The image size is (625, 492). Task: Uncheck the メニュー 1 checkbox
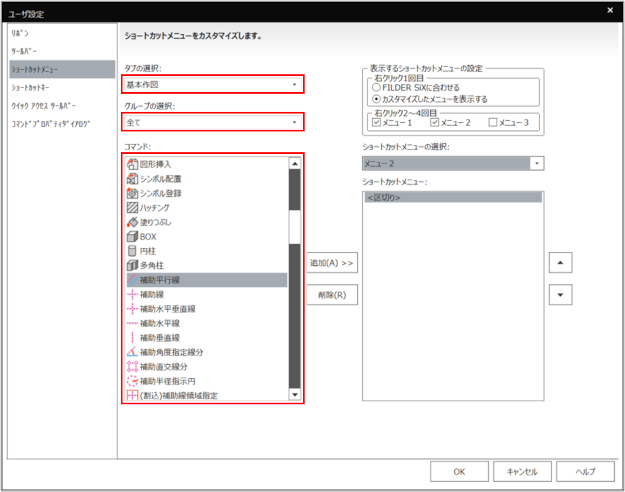point(377,122)
